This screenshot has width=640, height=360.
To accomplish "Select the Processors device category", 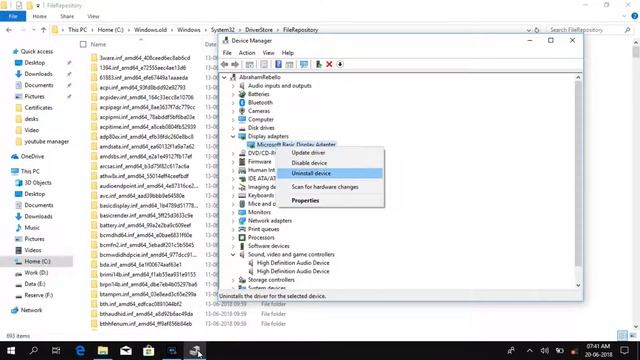I will tap(261, 238).
